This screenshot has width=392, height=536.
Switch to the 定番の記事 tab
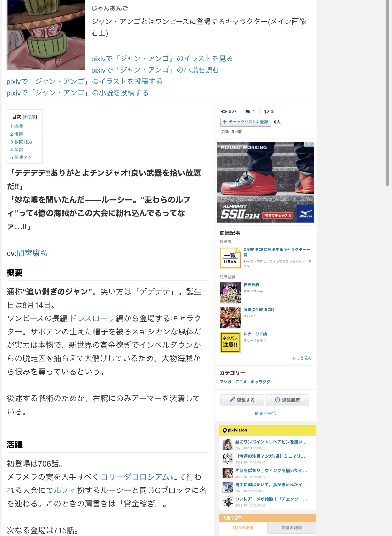tap(292, 528)
